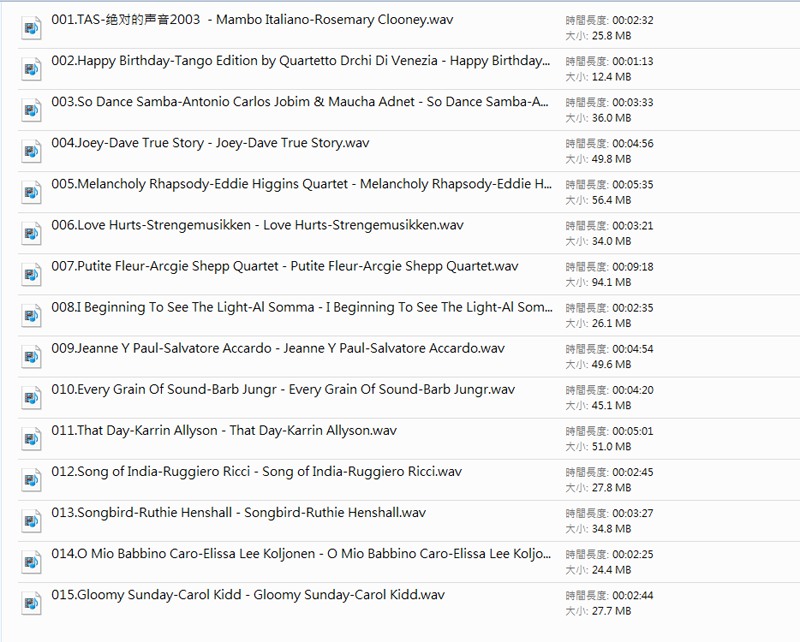The image size is (800, 642).
Task: Select 009.Jeanne Y Paul-Salvatore Accardo.wav file name
Action: coord(278,349)
